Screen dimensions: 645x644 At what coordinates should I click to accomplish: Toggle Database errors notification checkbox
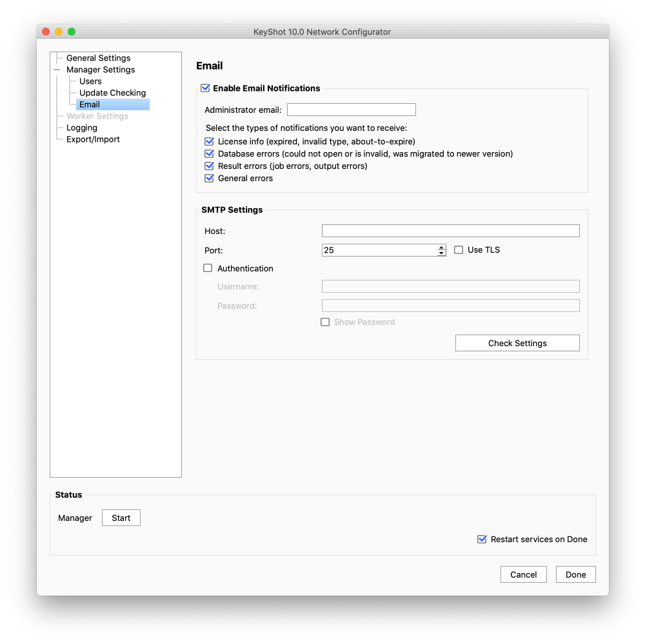209,154
